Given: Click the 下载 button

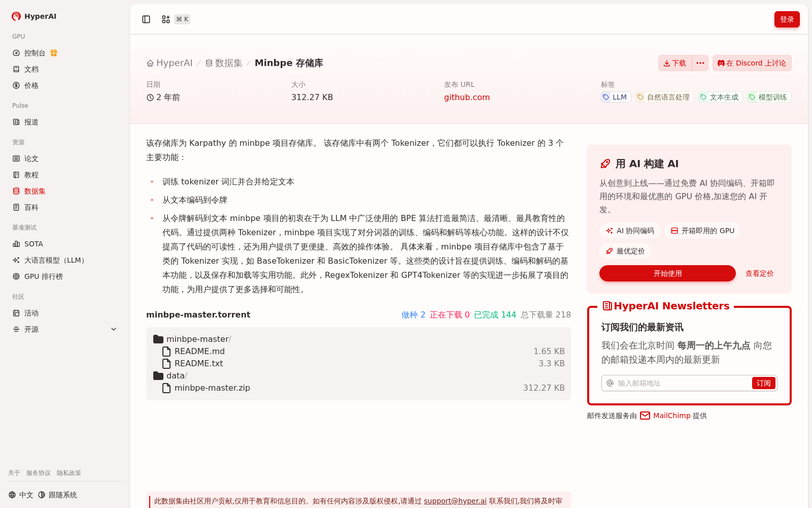Looking at the screenshot, I should pyautogui.click(x=675, y=63).
